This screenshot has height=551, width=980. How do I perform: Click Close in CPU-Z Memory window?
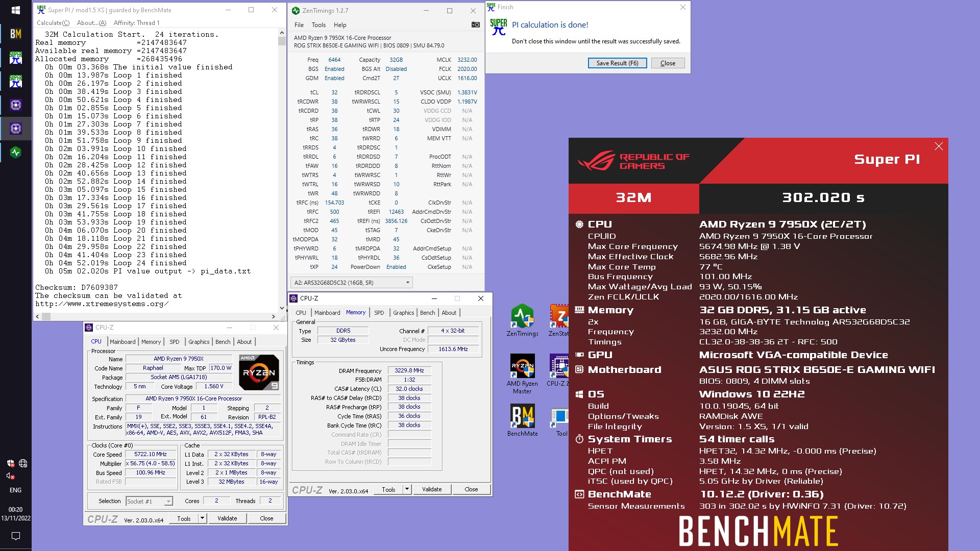click(x=471, y=489)
